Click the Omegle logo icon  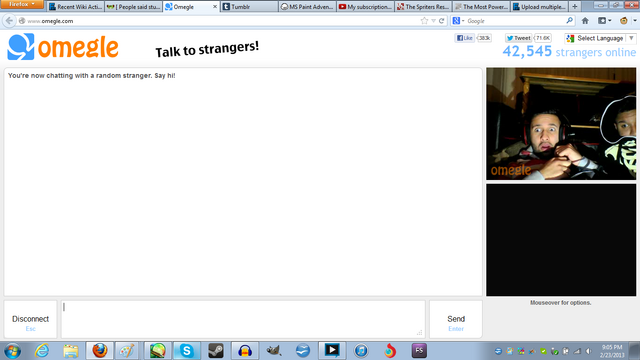coord(21,47)
